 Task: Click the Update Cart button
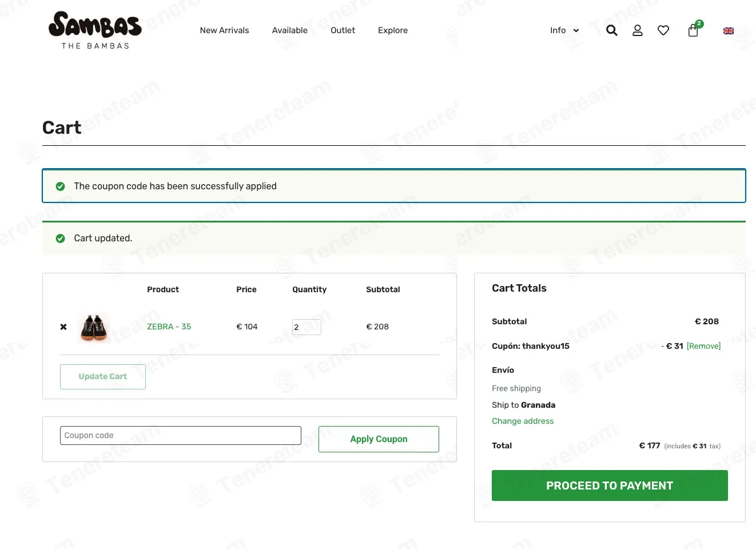pyautogui.click(x=103, y=377)
